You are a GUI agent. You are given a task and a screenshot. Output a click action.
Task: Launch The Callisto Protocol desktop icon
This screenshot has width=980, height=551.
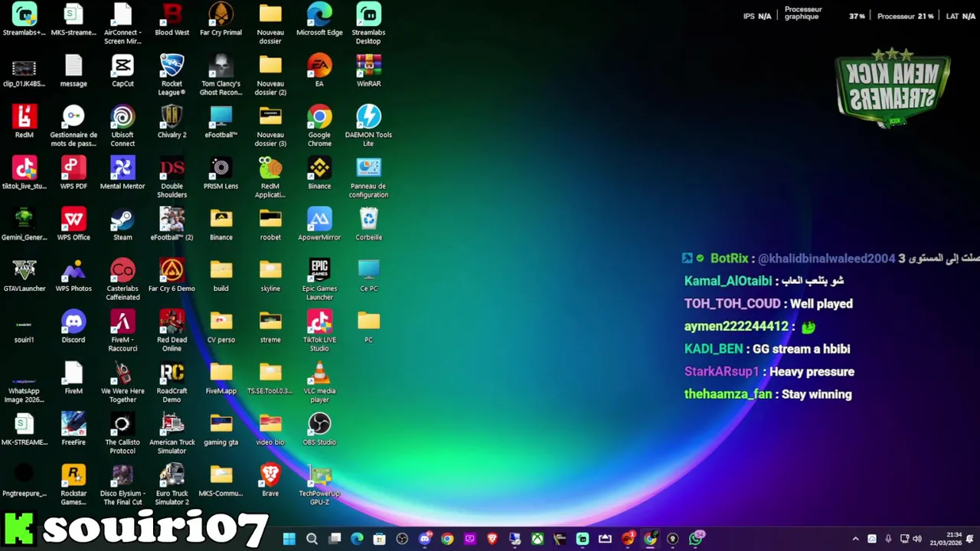coord(122,433)
